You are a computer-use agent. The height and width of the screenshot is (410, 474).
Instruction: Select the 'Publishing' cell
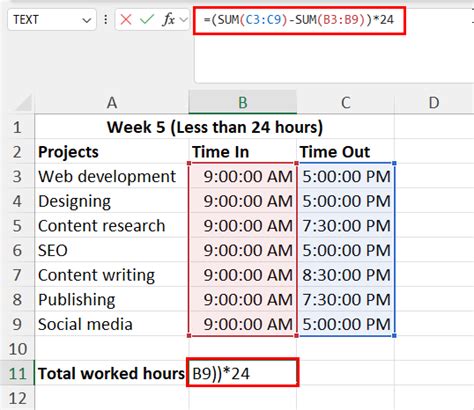(112, 300)
